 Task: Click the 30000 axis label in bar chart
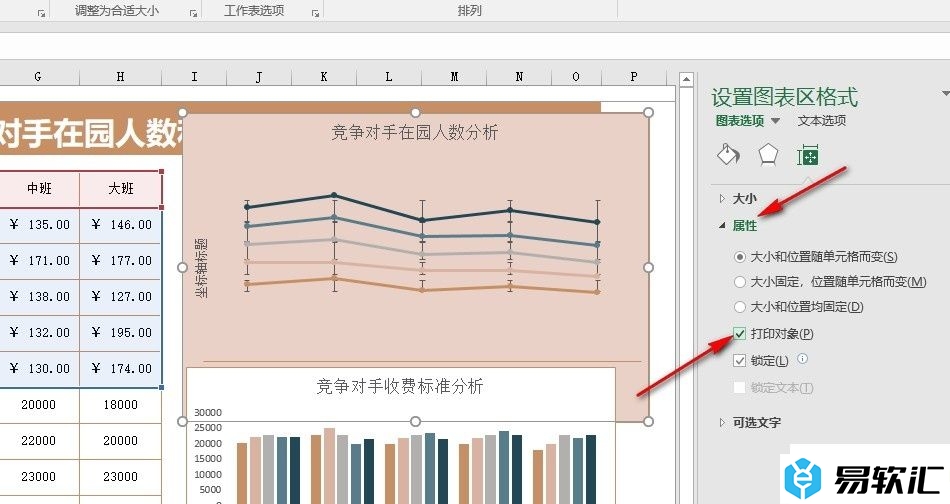coord(208,413)
